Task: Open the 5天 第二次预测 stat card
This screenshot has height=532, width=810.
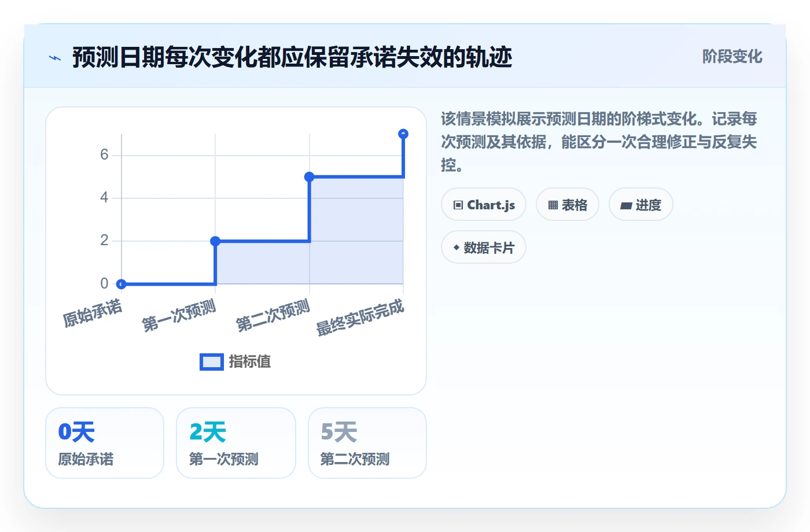Action: pyautogui.click(x=367, y=443)
